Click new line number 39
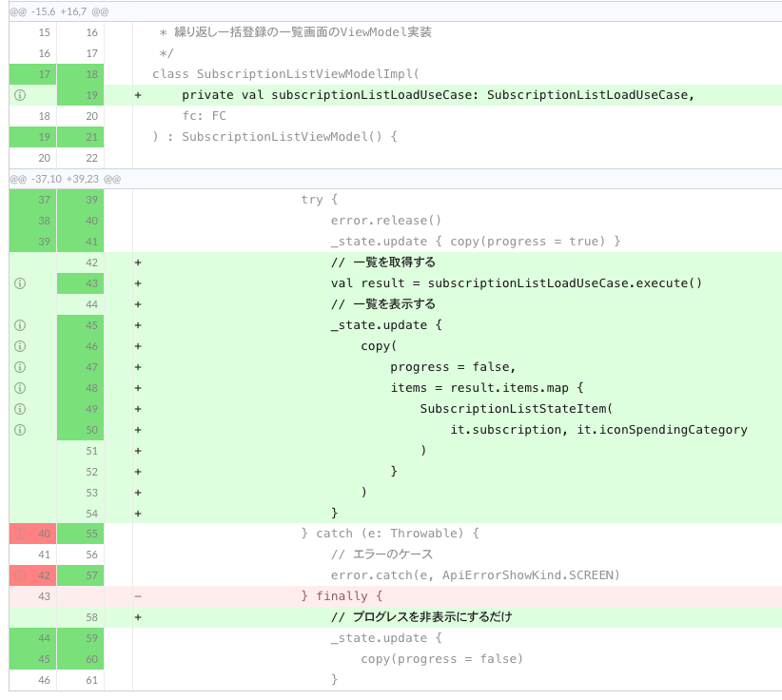Screen dimensions: 782x700 91,200
